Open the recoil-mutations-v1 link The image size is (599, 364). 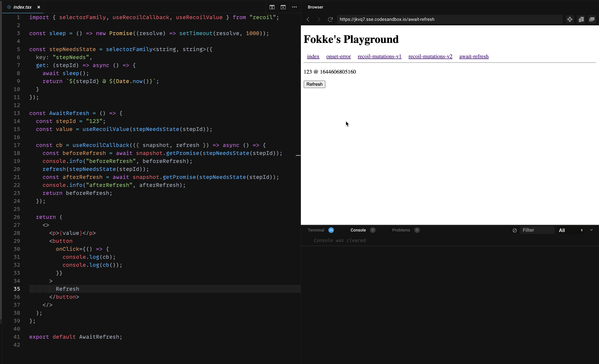click(379, 56)
